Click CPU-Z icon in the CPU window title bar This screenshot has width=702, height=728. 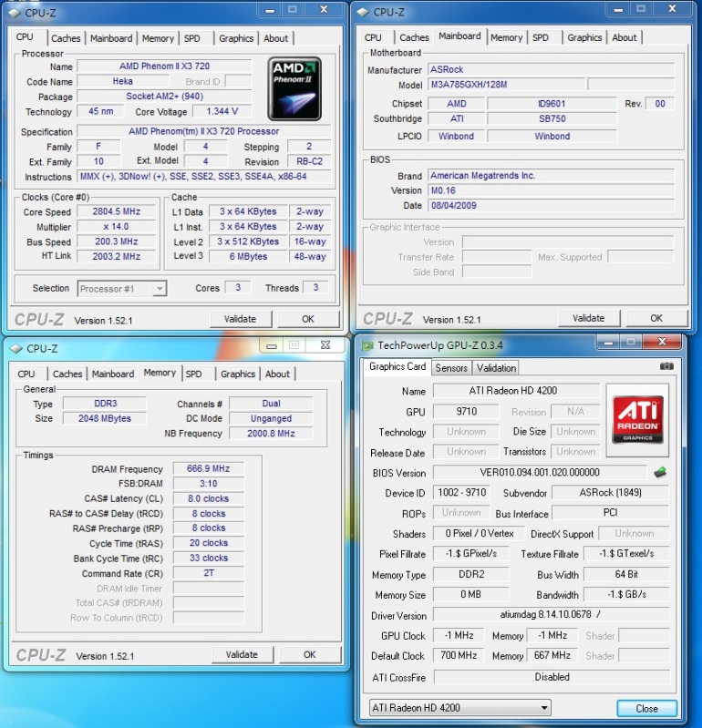pyautogui.click(x=15, y=13)
